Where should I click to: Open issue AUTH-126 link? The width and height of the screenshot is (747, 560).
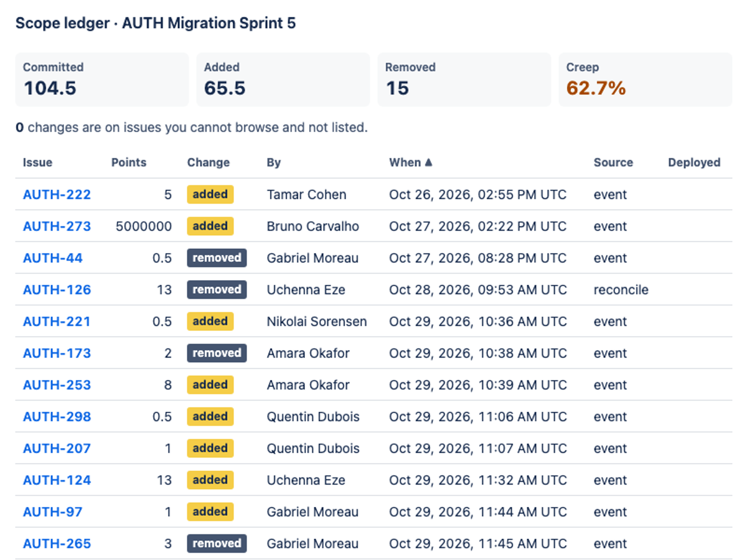click(x=57, y=289)
